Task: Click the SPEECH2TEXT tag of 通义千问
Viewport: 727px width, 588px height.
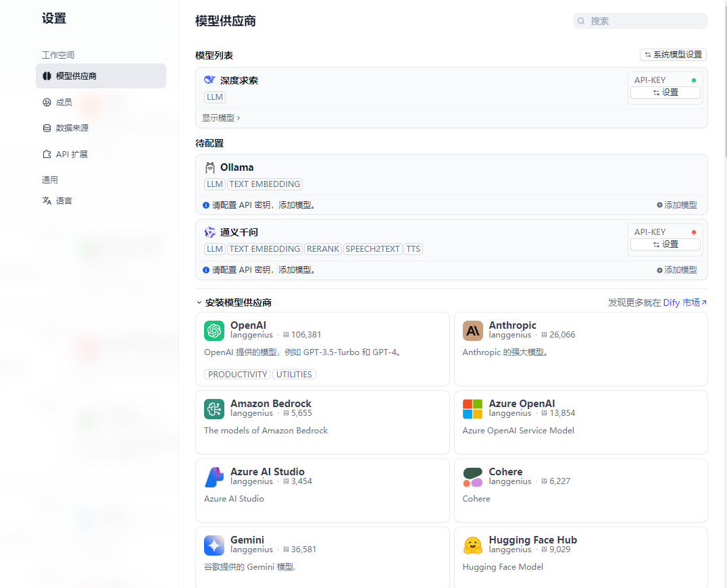Action: (372, 249)
